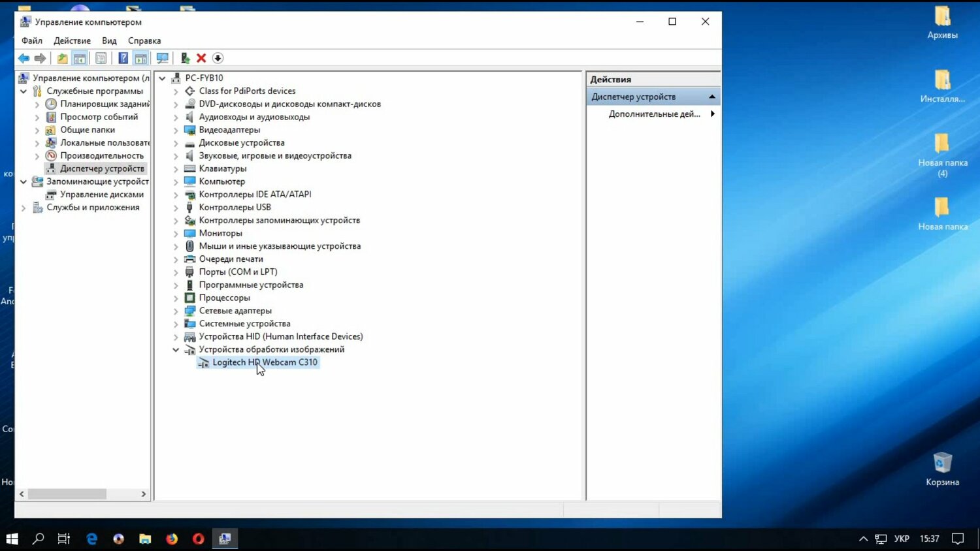Open the Файл menu
980x551 pixels.
click(31, 40)
